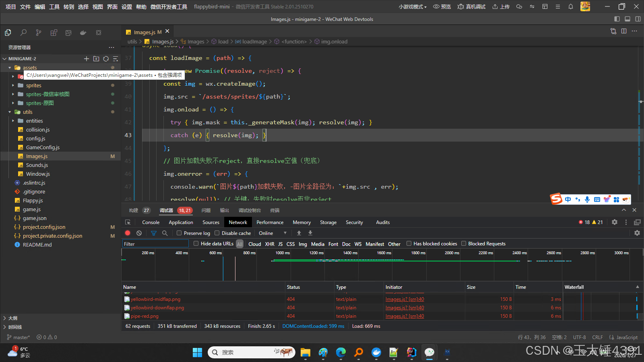This screenshot has width=644, height=362.
Task: Click the import HAR upload arrow
Action: [x=299, y=233]
